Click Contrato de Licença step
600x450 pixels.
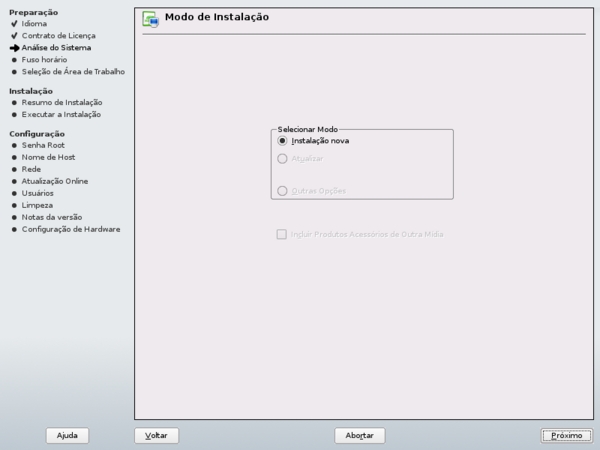(59, 36)
